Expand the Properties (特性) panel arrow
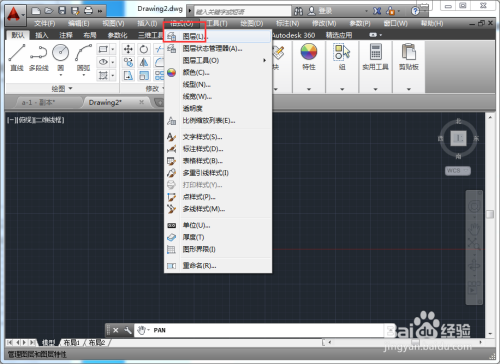Screen dimensions: 500x364 (309, 89)
